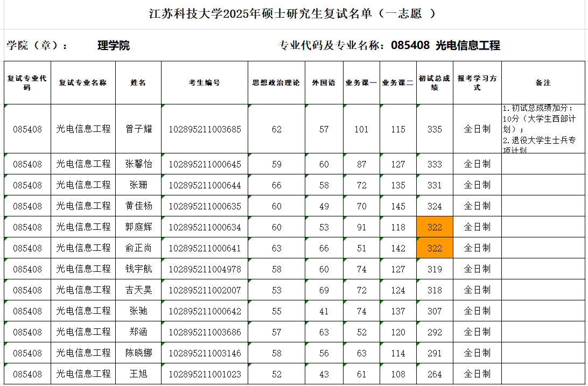The height and width of the screenshot is (386, 588).
Task: Select the name cell 曾子耀
Action: 138,129
